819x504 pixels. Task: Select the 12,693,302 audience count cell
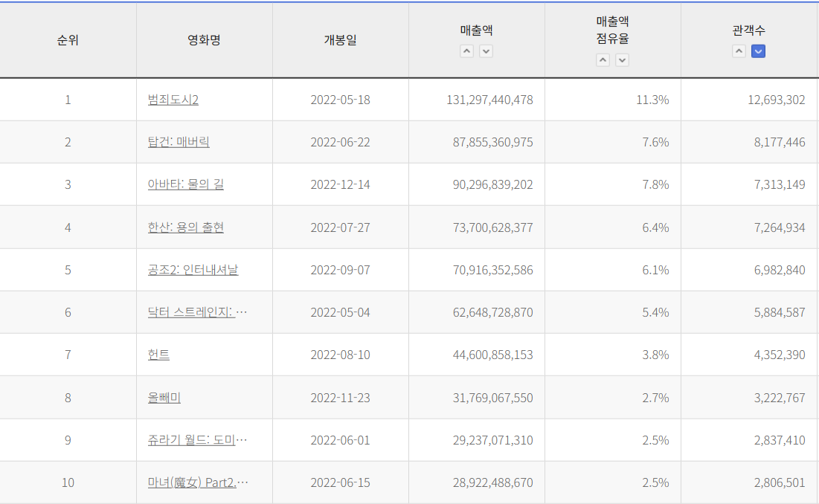[776, 100]
